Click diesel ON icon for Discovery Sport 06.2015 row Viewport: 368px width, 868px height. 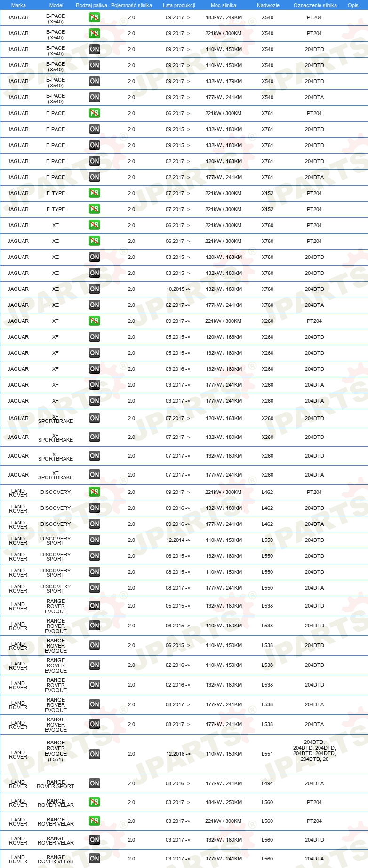click(95, 556)
